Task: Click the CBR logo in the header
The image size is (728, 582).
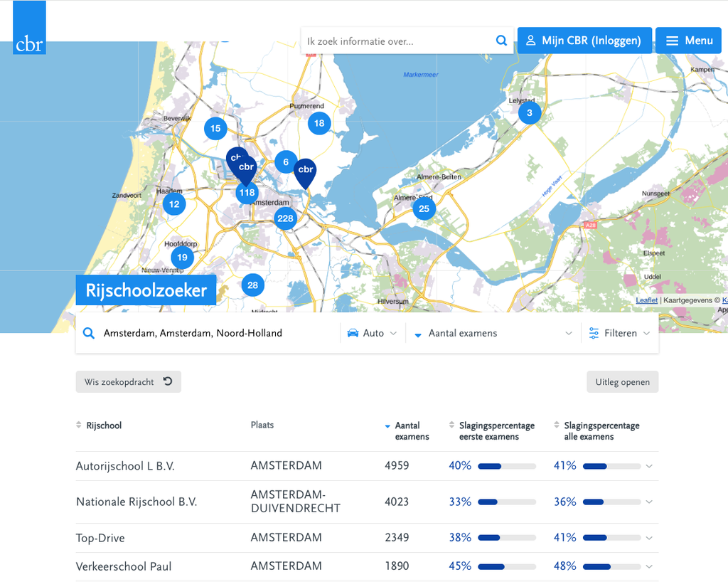Action: pyautogui.click(x=29, y=28)
